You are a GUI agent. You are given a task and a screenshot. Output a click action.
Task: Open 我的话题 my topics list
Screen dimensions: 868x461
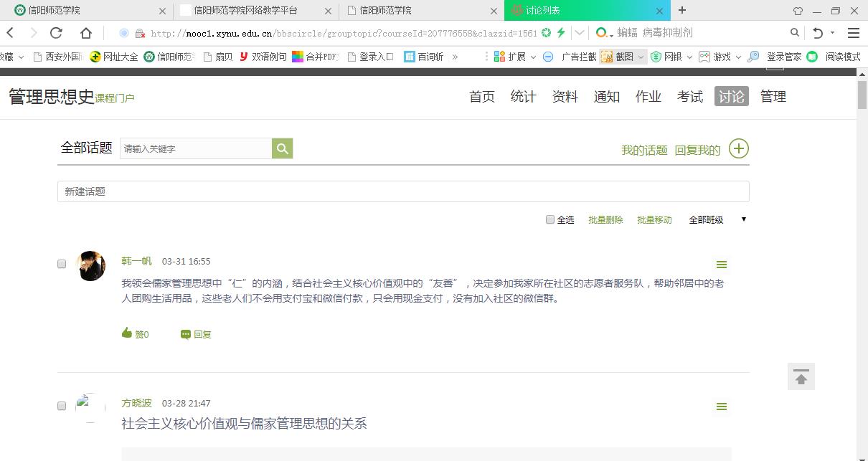tap(643, 150)
